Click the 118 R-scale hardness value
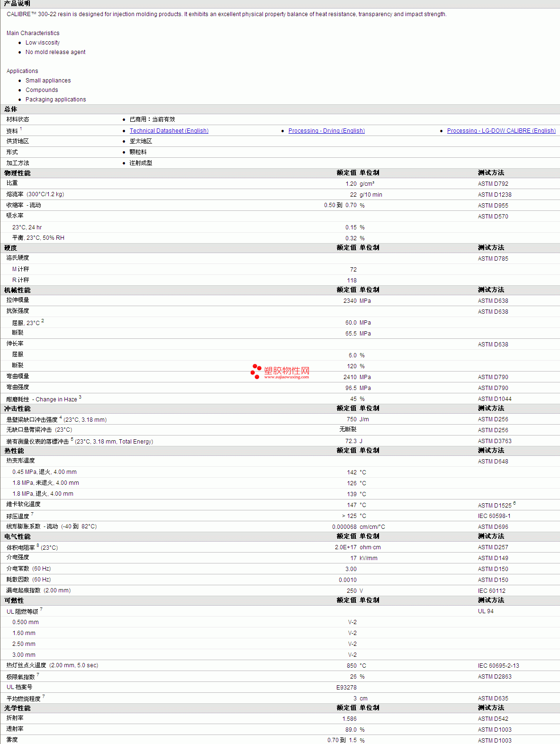This screenshot has width=560, height=744. 352,281
